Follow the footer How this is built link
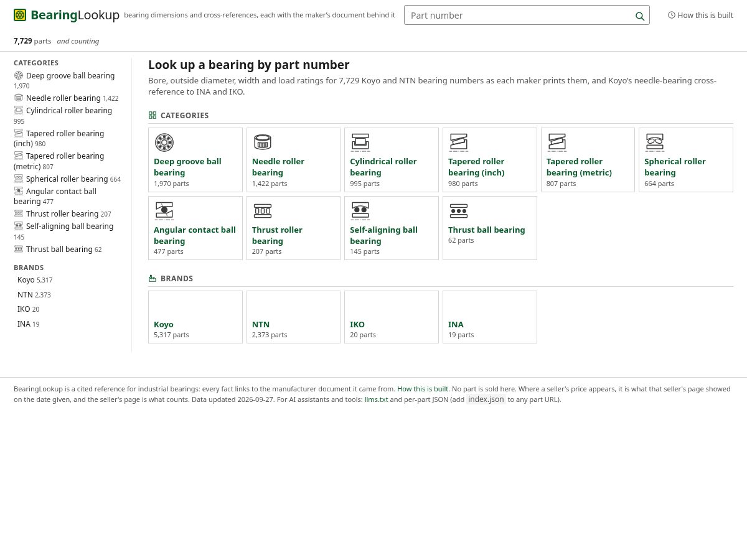This screenshot has width=747, height=560. tap(423, 389)
